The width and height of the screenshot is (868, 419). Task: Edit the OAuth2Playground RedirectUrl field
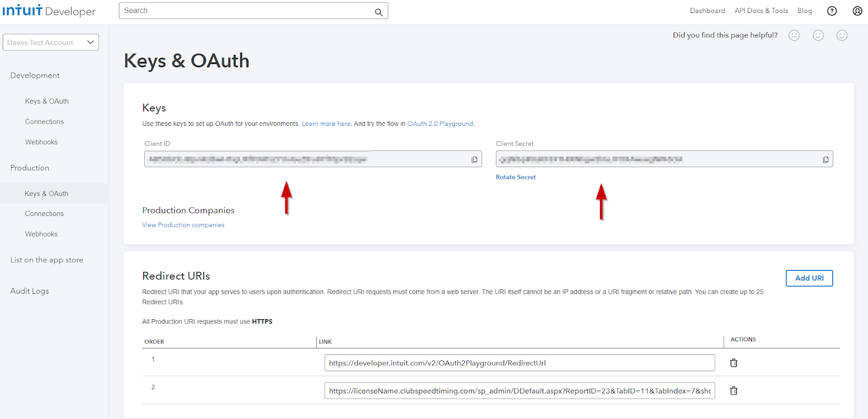point(520,363)
